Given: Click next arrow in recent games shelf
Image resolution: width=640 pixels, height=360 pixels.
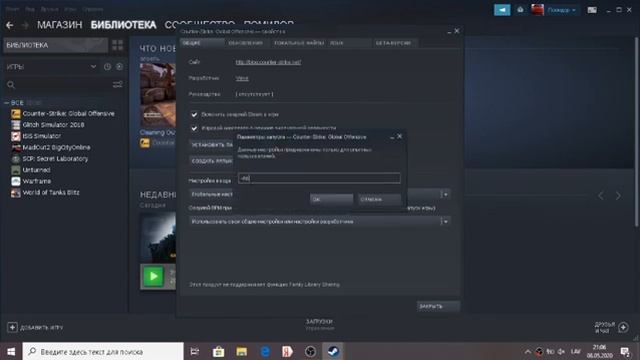Looking at the screenshot, I should (x=618, y=196).
